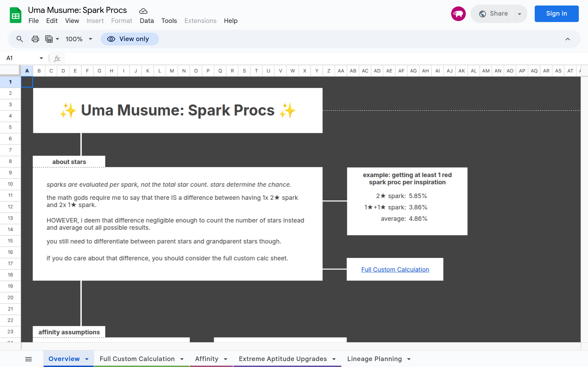This screenshot has width=588, height=367.
Task: Click the print icon
Action: point(35,39)
